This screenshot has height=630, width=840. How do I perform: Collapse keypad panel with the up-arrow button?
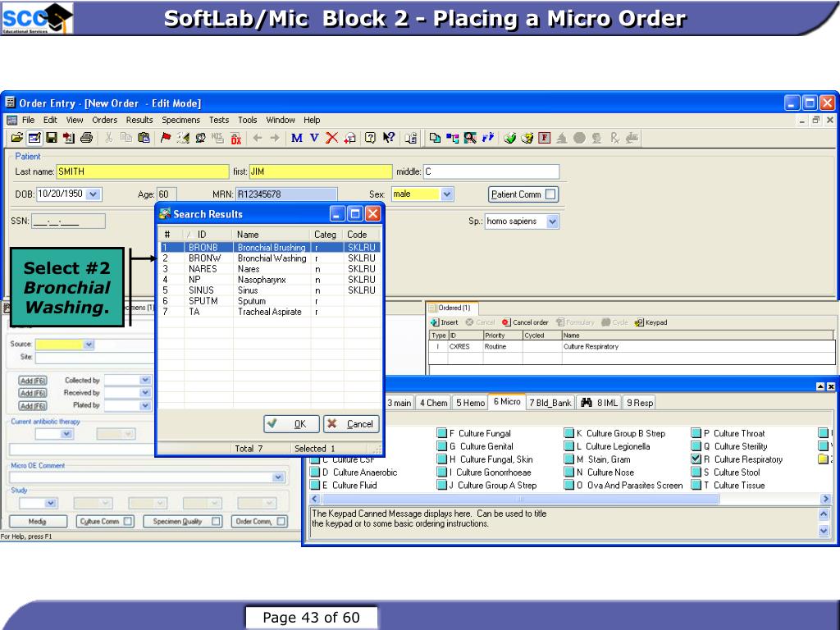tap(820, 386)
